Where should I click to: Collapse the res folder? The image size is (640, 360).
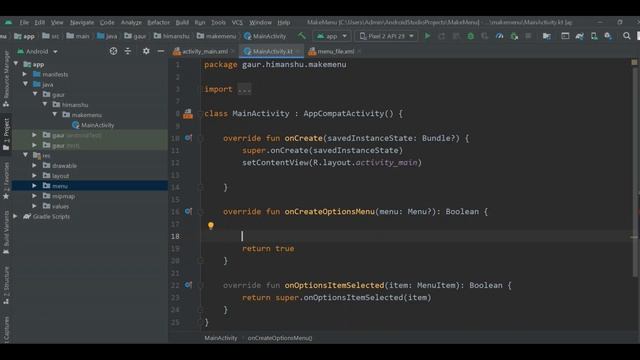25,155
